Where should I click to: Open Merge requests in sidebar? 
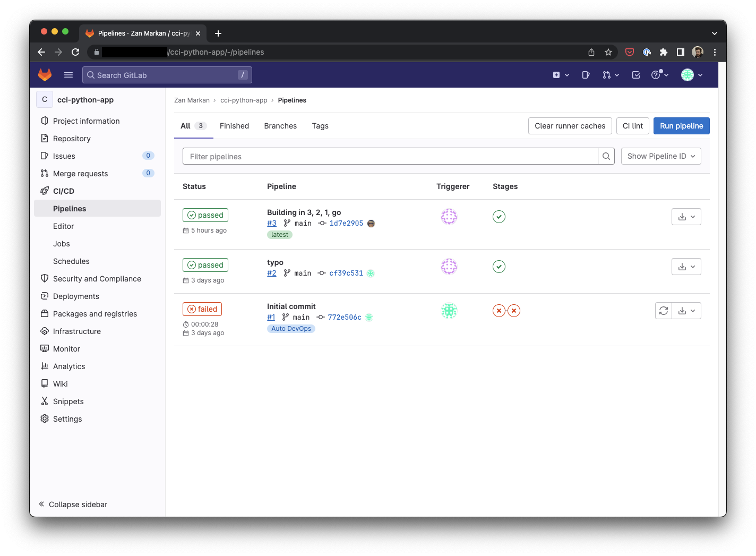coord(97,174)
